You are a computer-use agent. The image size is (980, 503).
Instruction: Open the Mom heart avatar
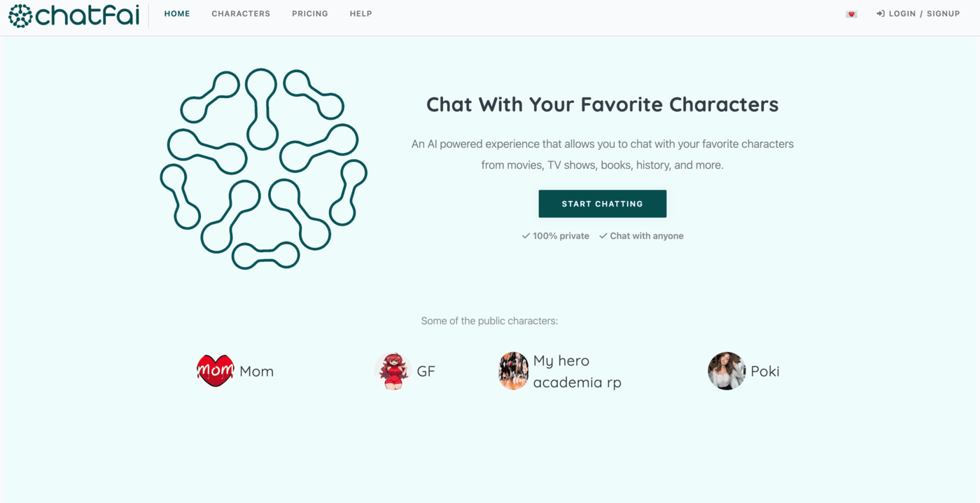[x=215, y=371]
